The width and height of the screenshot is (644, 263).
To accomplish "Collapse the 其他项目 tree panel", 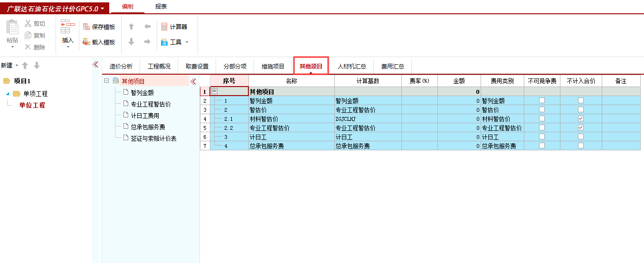I will tap(193, 81).
